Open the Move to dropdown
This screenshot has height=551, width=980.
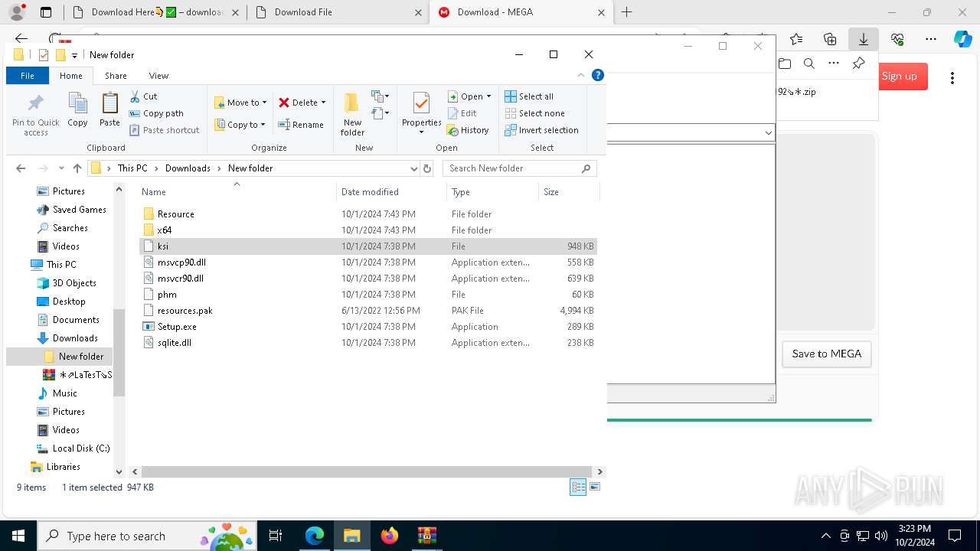[240, 103]
